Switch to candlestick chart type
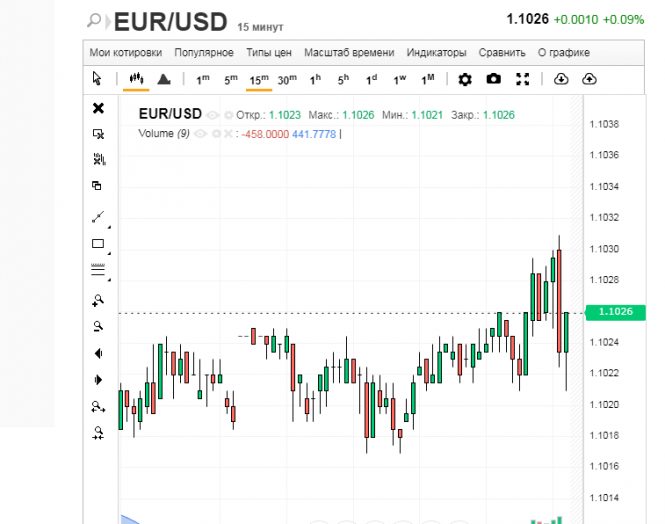Screen dimensions: 665x524 pyautogui.click(x=136, y=79)
